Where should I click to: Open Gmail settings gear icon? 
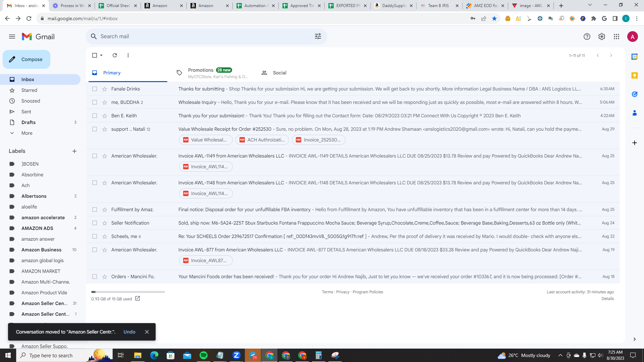[x=602, y=37]
